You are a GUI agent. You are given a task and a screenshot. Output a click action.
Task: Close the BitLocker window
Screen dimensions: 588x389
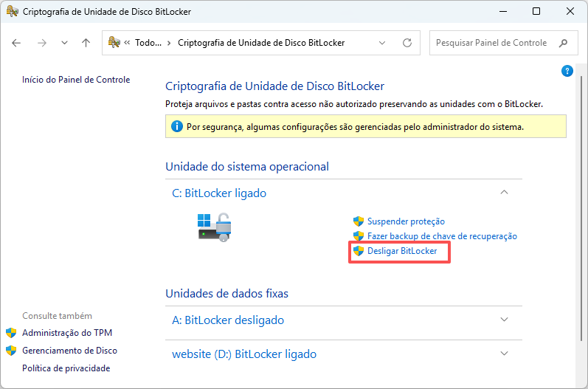coord(570,11)
